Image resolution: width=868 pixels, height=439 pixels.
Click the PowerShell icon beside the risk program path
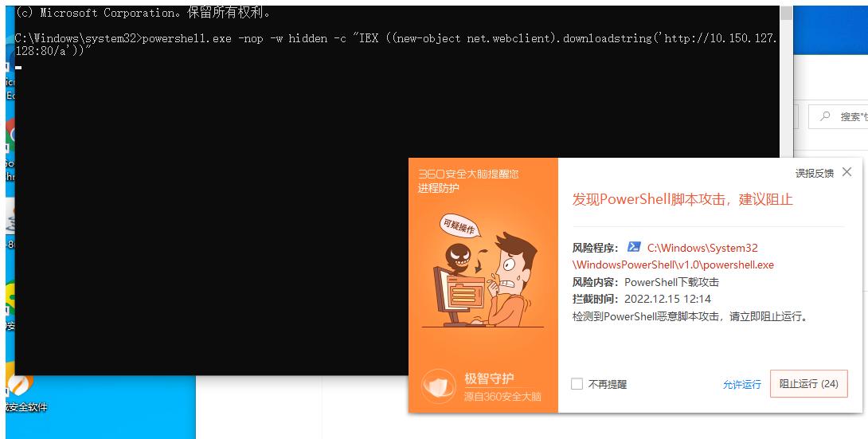[x=634, y=247]
